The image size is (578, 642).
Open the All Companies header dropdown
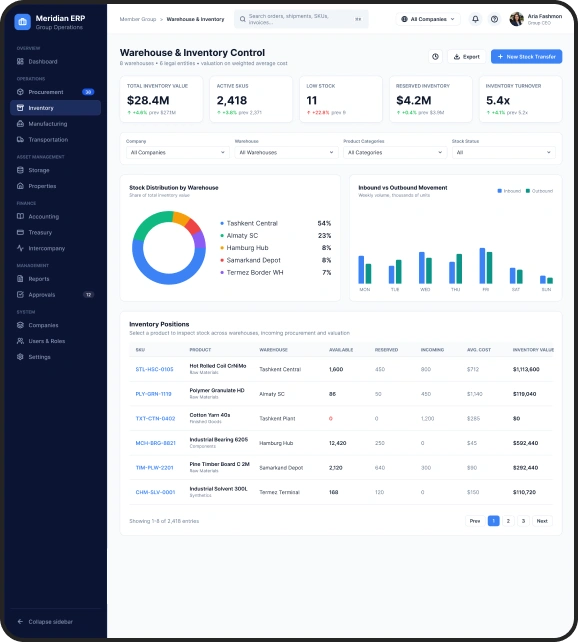pyautogui.click(x=428, y=19)
